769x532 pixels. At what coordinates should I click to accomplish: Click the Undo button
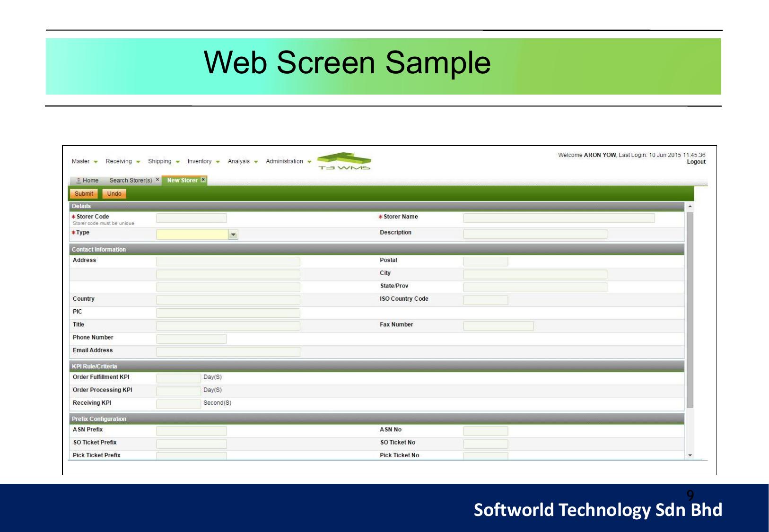click(x=114, y=194)
